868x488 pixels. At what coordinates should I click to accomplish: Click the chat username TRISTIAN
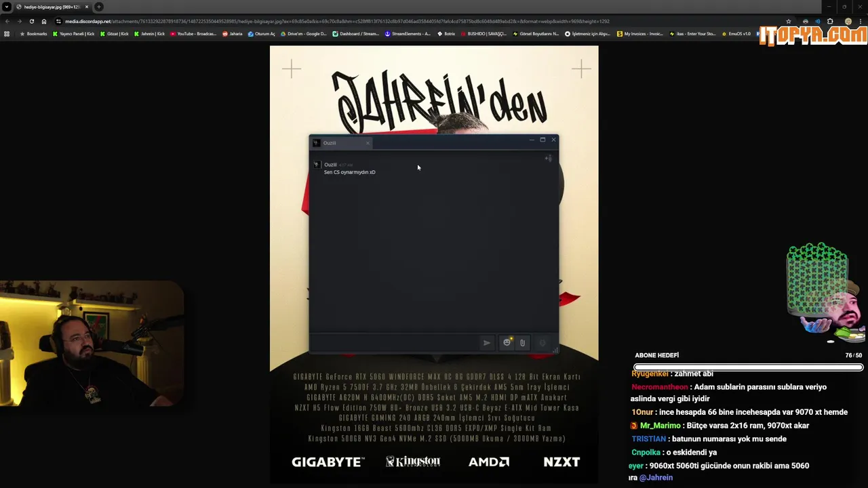[x=649, y=439]
